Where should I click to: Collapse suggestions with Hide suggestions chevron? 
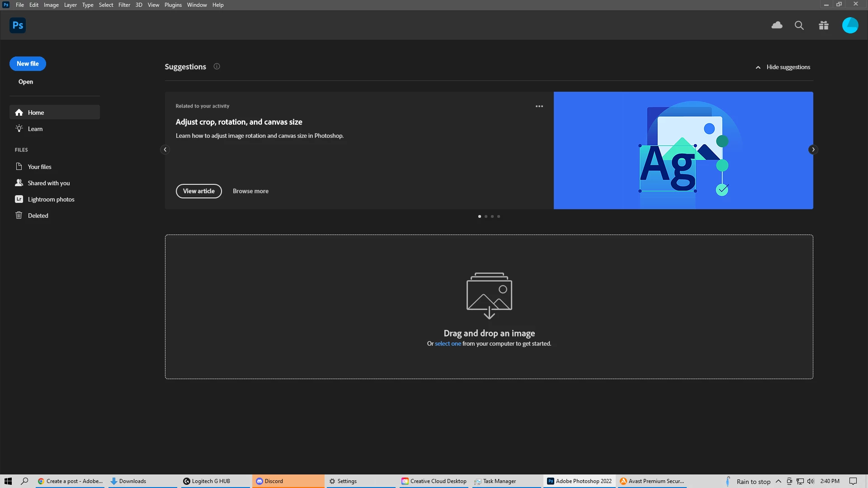pos(758,67)
